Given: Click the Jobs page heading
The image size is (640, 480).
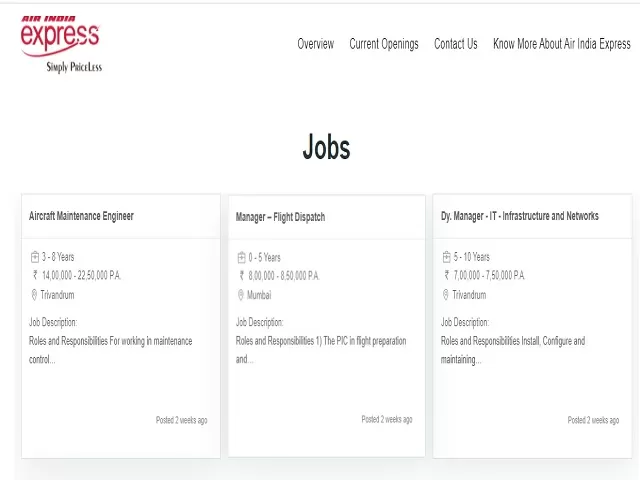Looking at the screenshot, I should [x=327, y=147].
